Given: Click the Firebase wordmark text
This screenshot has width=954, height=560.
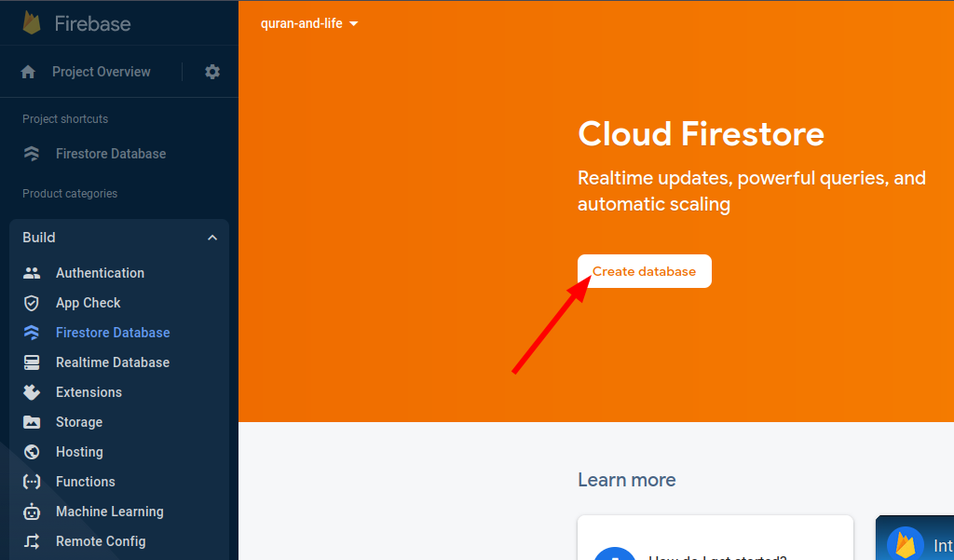Looking at the screenshot, I should pos(92,23).
